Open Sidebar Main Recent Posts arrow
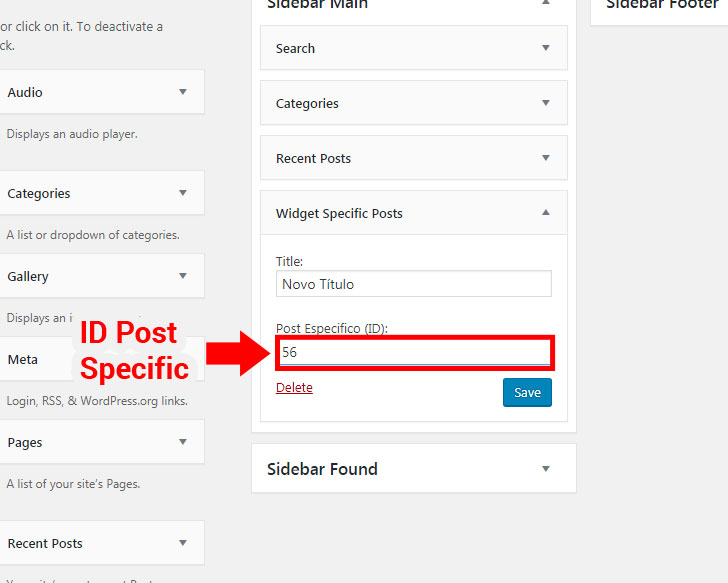The height and width of the screenshot is (583, 728). [546, 158]
